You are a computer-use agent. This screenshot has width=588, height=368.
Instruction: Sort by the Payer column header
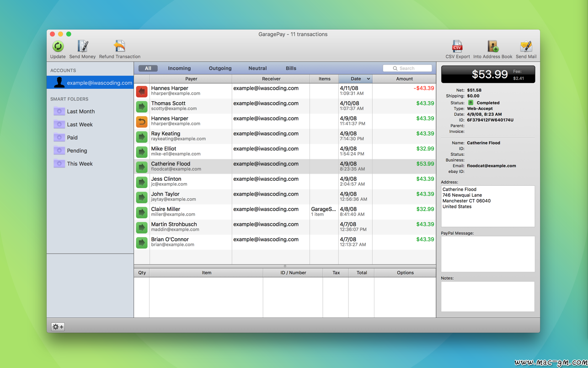click(191, 79)
